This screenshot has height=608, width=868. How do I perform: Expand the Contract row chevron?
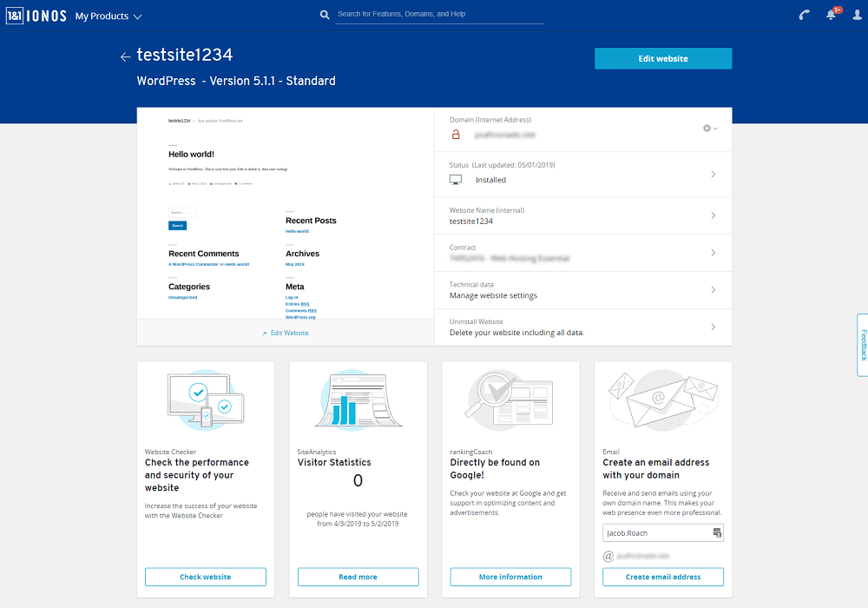coord(713,253)
